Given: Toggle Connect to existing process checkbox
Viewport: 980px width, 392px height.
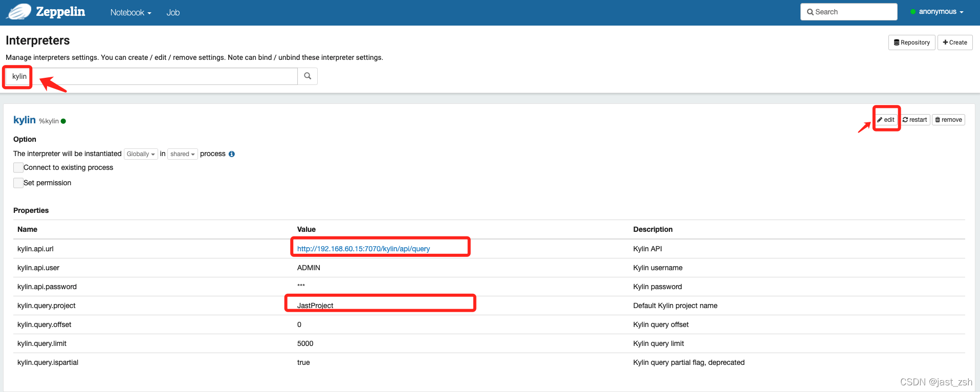Looking at the screenshot, I should click(x=18, y=167).
